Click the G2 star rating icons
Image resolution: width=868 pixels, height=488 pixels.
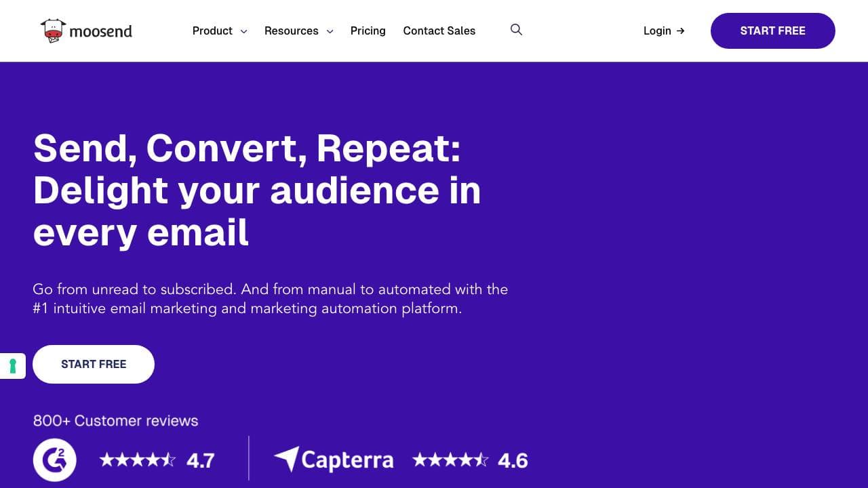click(x=138, y=460)
